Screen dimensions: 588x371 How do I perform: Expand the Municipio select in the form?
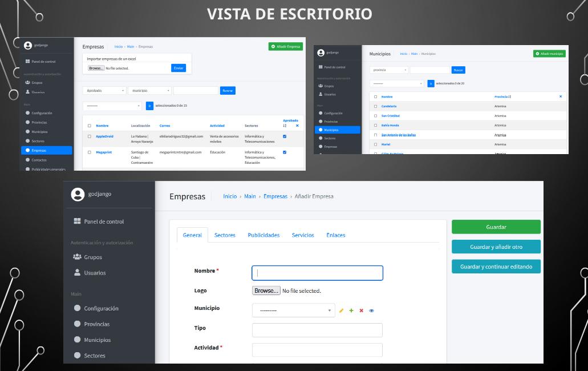point(293,310)
